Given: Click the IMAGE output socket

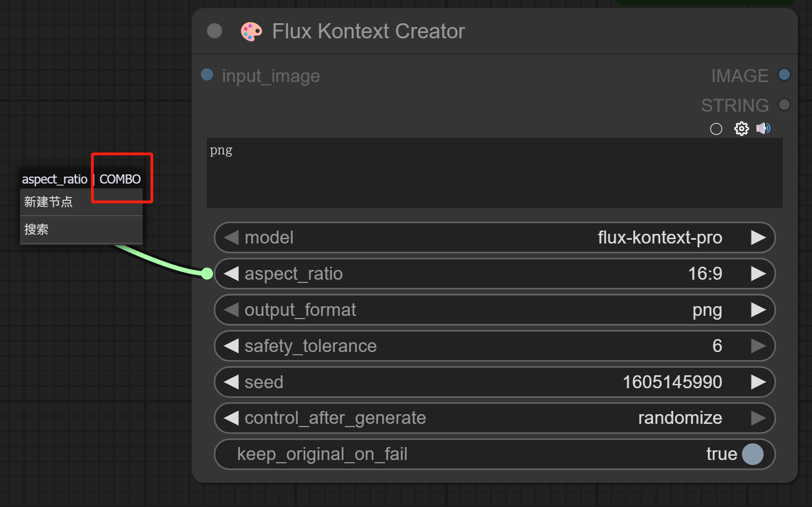Looking at the screenshot, I should 784,75.
